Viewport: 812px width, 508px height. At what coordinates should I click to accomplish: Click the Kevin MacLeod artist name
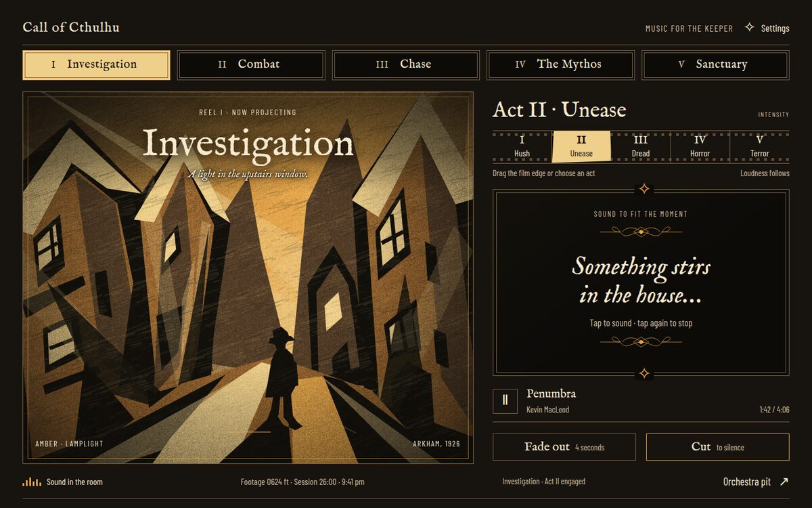[549, 409]
